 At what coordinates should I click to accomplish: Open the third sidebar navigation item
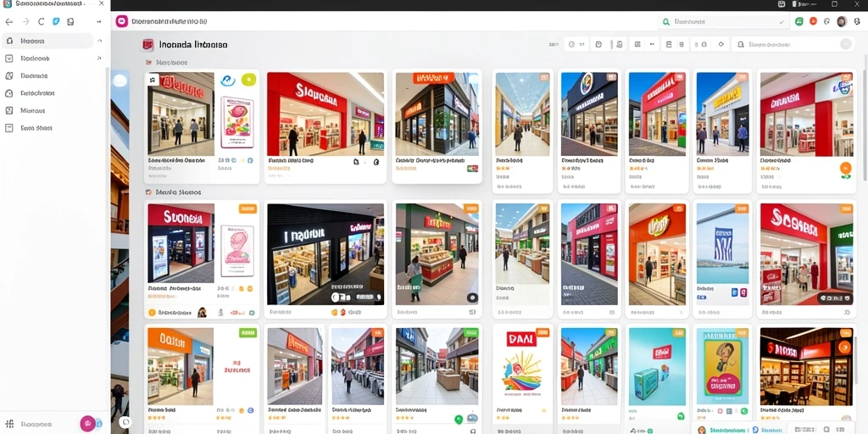click(x=47, y=75)
